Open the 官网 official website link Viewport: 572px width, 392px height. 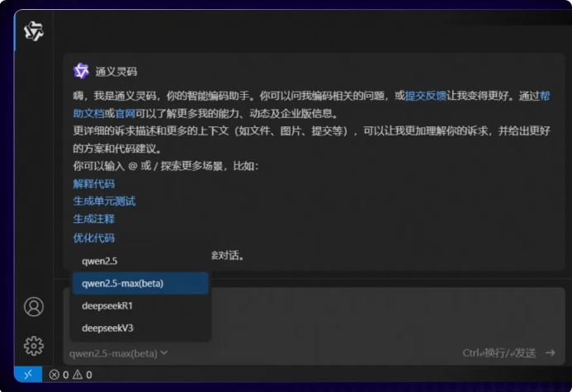125,114
